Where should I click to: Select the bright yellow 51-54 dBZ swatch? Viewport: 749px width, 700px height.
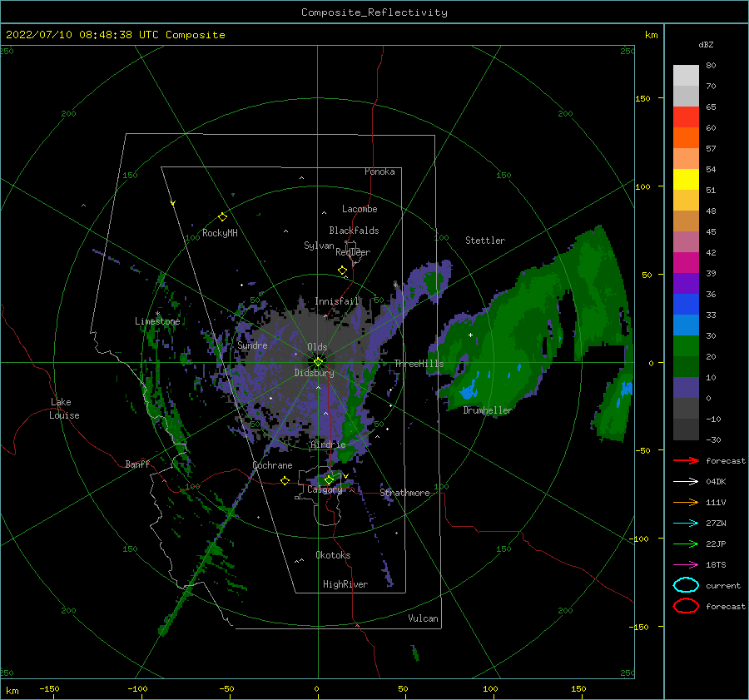686,179
